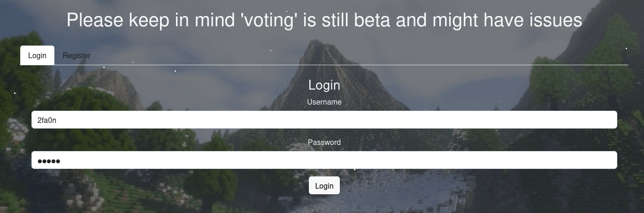The width and height of the screenshot is (644, 213).
Task: Click the word 'beta' in the top notice
Action: [374, 20]
